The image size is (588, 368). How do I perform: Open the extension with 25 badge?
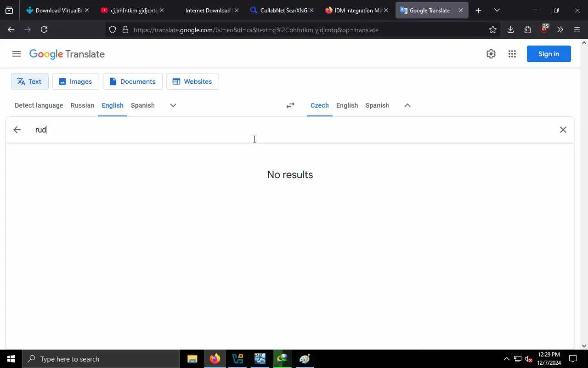click(544, 29)
